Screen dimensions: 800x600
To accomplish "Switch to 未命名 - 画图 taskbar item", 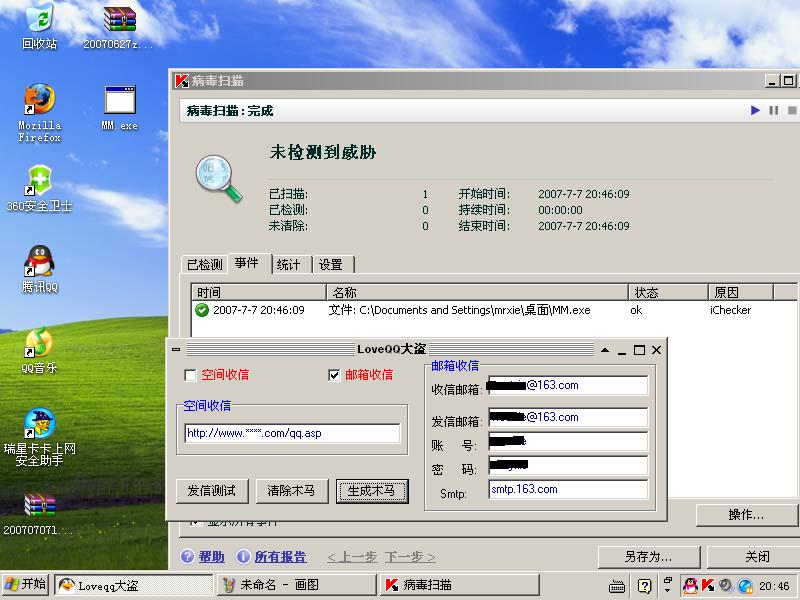I will click(x=297, y=585).
